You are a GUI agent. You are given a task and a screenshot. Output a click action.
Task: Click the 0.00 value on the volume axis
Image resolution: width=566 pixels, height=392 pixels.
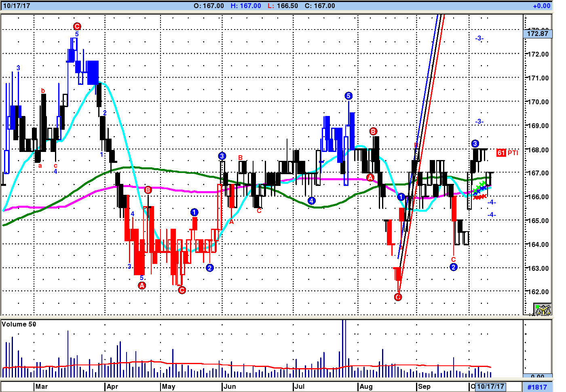537,377
